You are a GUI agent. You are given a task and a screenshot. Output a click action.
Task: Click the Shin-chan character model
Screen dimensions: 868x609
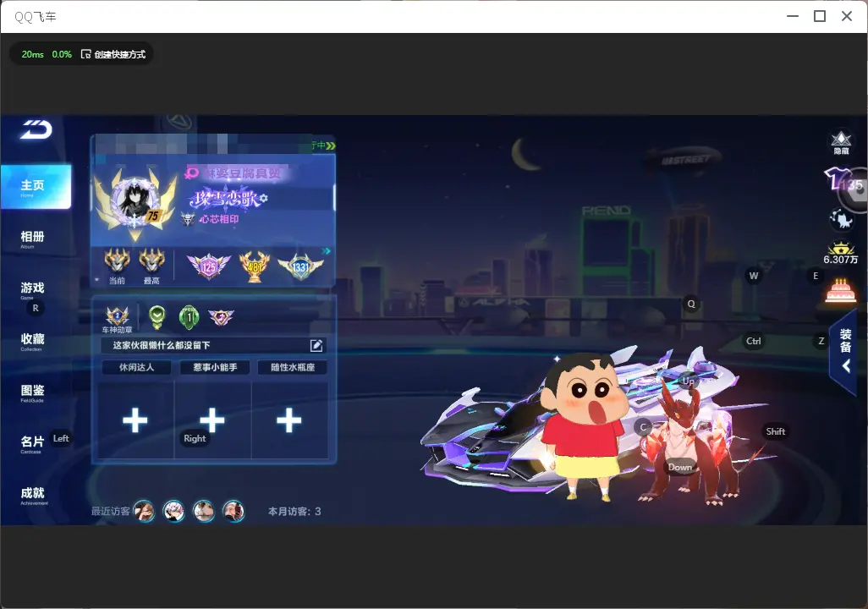(587, 427)
